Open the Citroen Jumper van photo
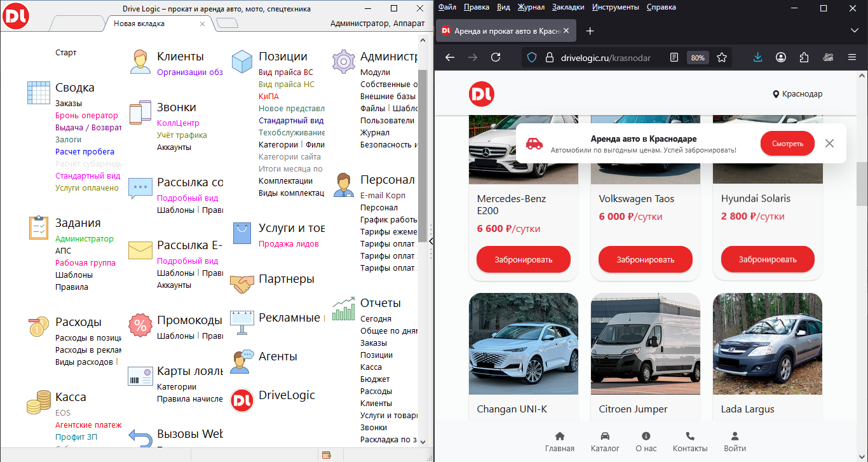This screenshot has height=462, width=868. (x=646, y=344)
